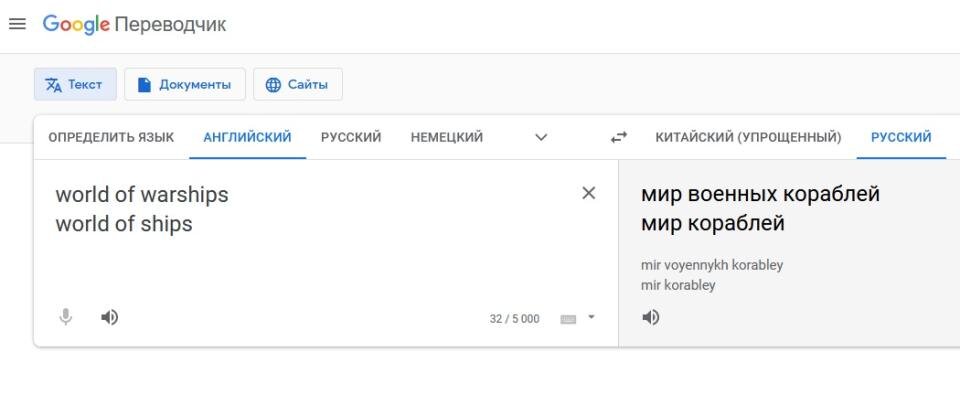Open input tools dropdown arrow
Screen dimensions: 960x394
(x=591, y=317)
